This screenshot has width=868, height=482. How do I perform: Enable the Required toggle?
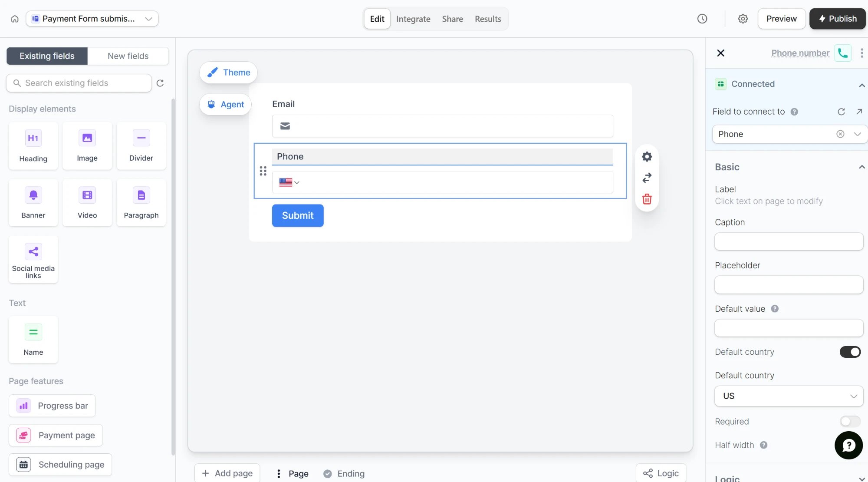[850, 421]
